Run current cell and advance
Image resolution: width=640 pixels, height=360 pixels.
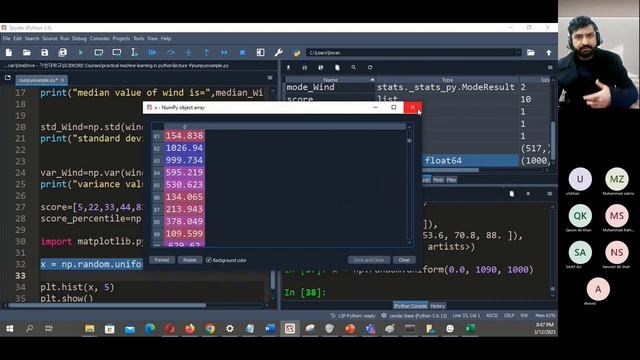(x=117, y=53)
